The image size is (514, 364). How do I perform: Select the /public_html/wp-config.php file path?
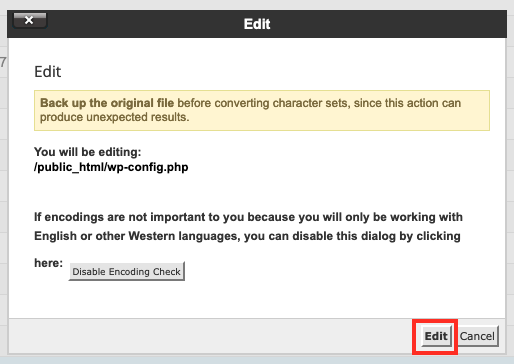click(111, 167)
